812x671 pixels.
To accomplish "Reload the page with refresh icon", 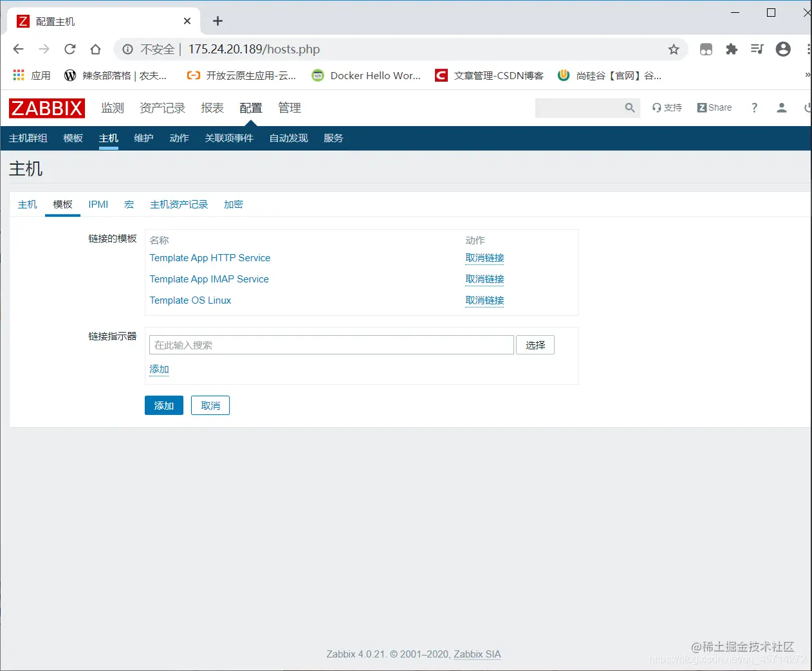I will (x=69, y=49).
